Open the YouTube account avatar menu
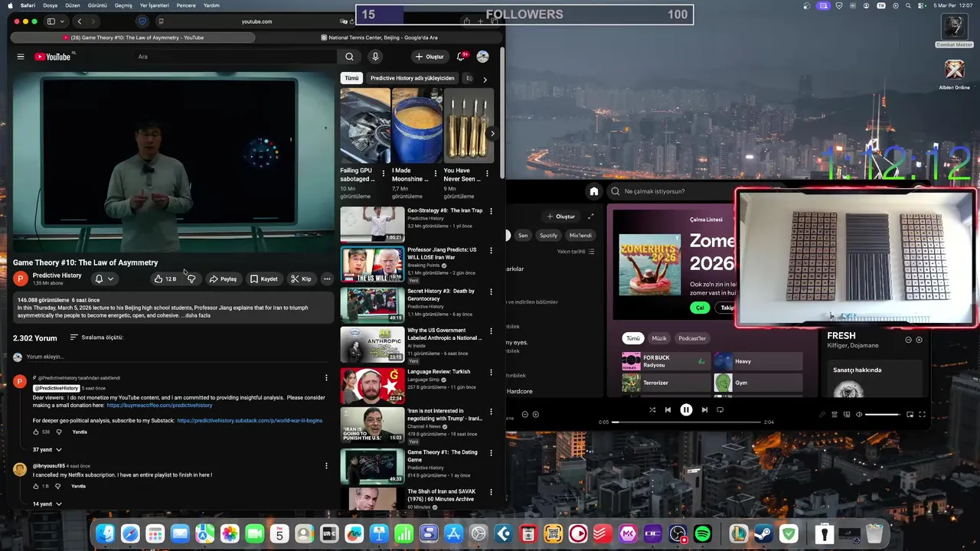This screenshot has width=980, height=551. 482,57
